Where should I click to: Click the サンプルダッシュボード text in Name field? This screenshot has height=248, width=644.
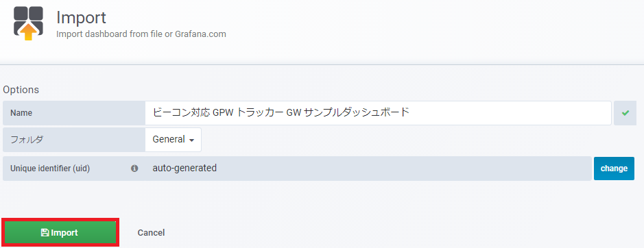357,112
